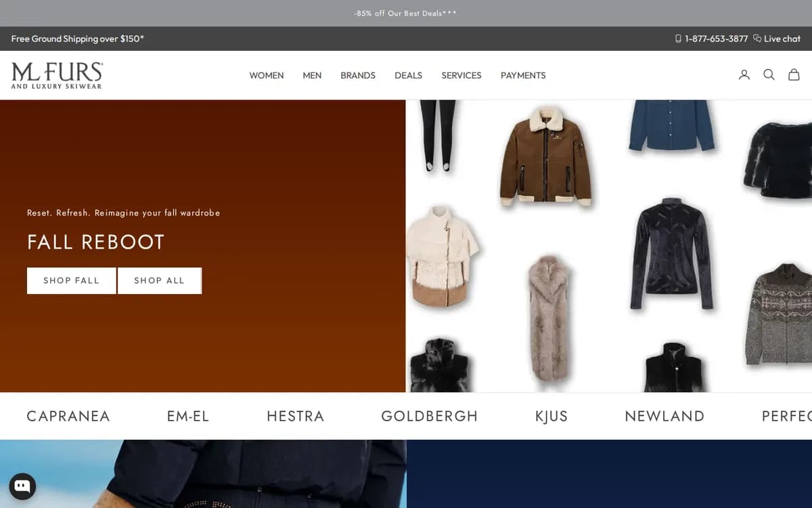Start Live chat from header
812x508 pixels.
[782, 39]
